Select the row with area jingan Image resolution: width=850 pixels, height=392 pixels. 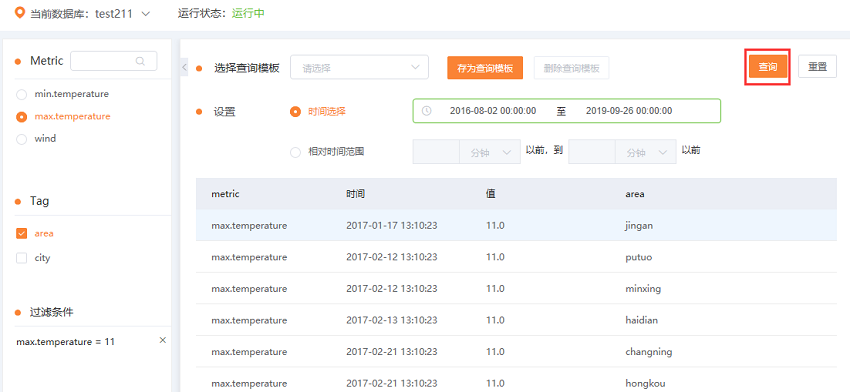(516, 226)
